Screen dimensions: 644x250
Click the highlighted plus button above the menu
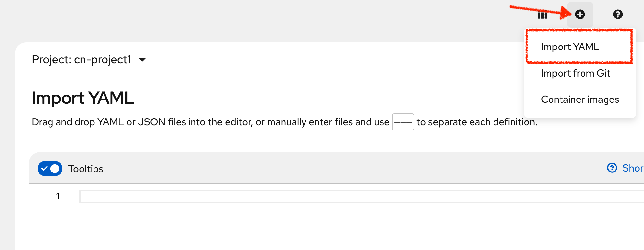pyautogui.click(x=580, y=14)
